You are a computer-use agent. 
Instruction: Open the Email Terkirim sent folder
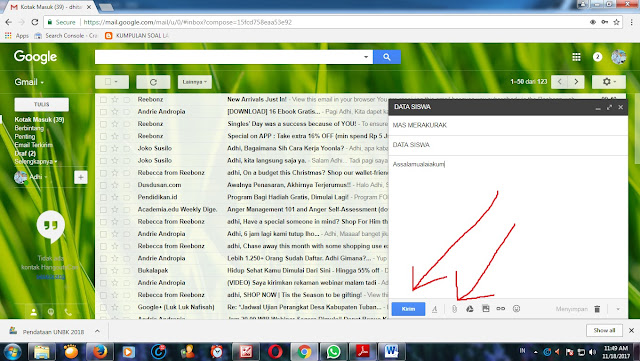coord(33,145)
